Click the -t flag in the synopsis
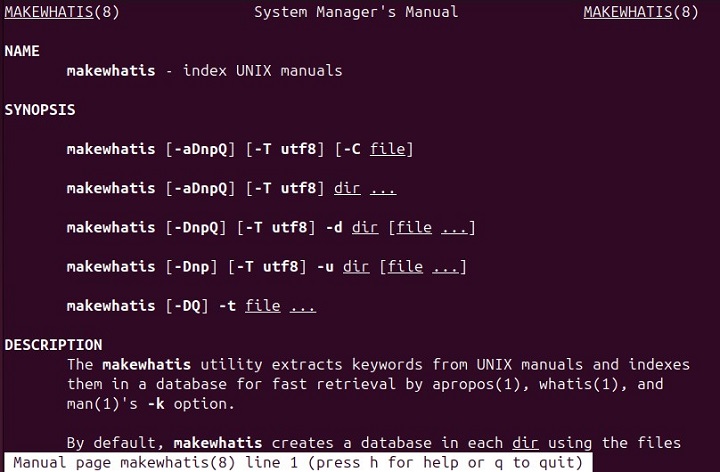Image resolution: width=720 pixels, height=472 pixels. pos(227,306)
